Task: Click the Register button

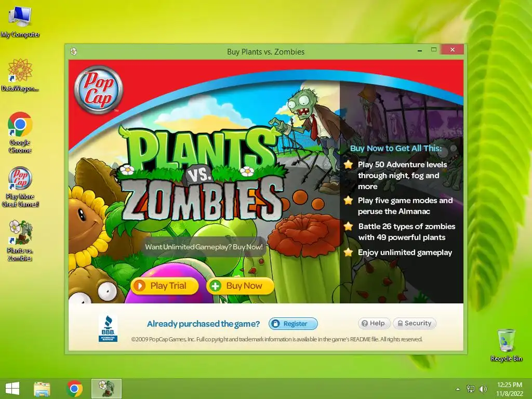Action: (293, 324)
